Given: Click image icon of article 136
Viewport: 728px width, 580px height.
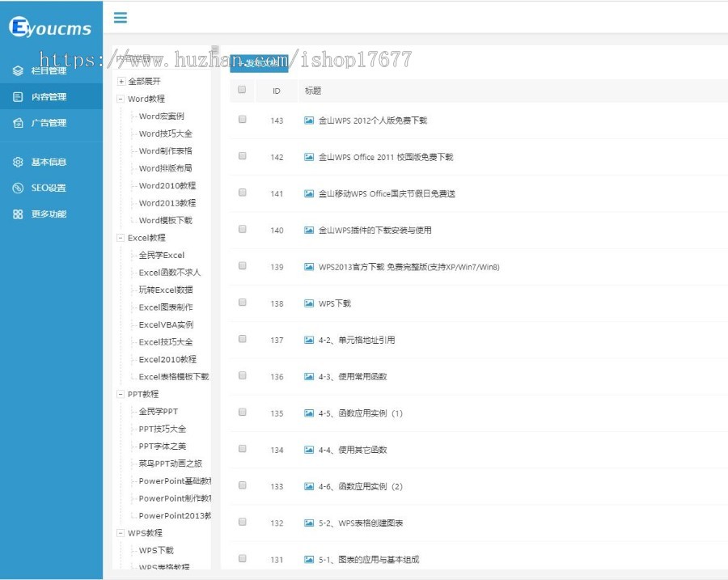Looking at the screenshot, I should tap(309, 377).
